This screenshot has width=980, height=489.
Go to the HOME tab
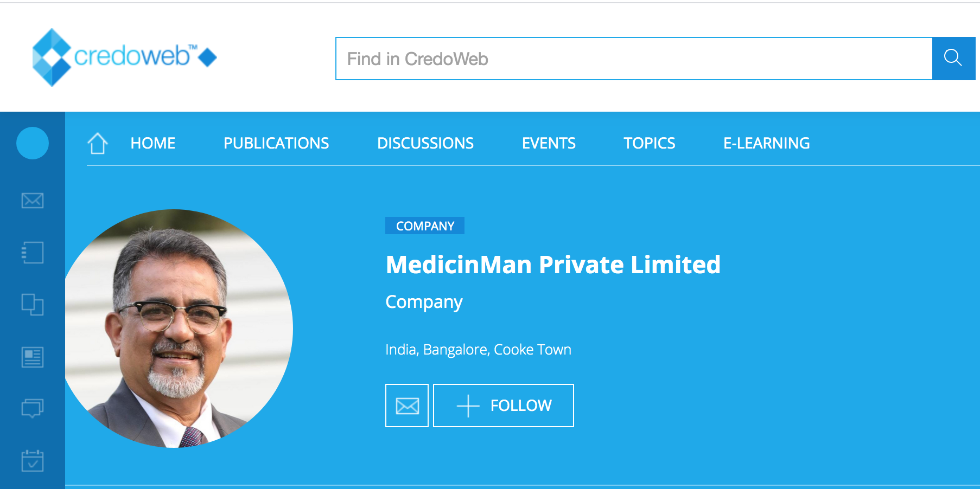pos(153,143)
